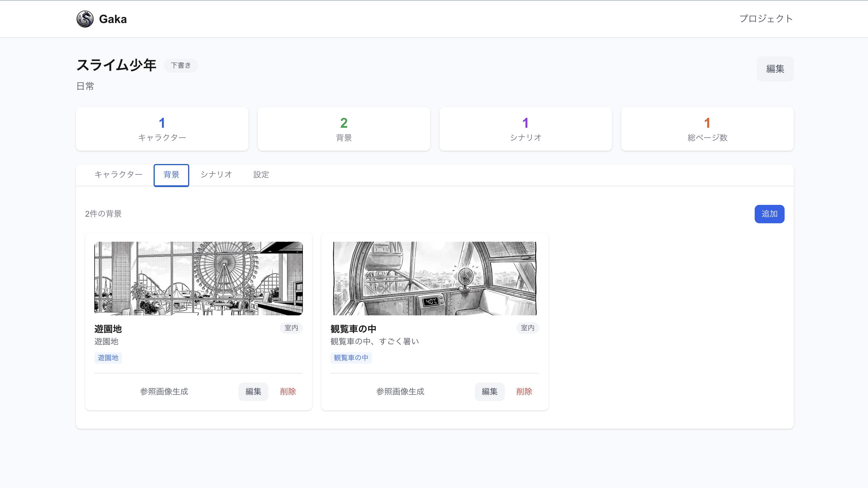Click 参照画像生成 on the 観覧車の中 card

coord(400,392)
